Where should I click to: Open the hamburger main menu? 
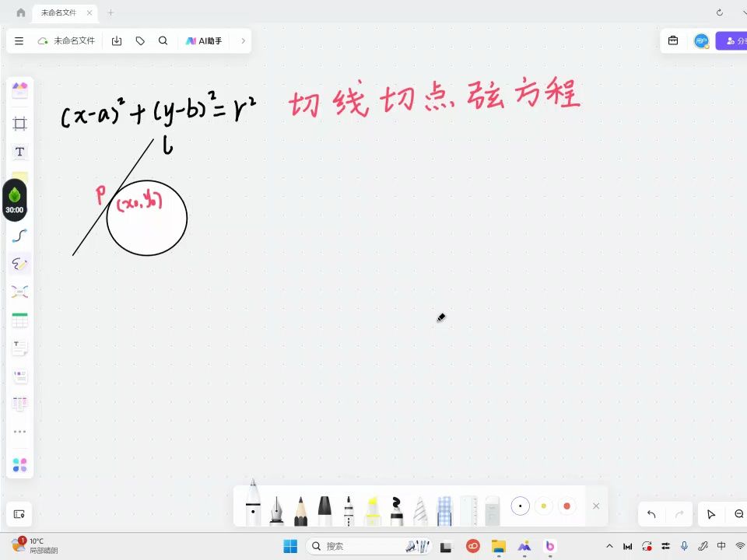19,40
